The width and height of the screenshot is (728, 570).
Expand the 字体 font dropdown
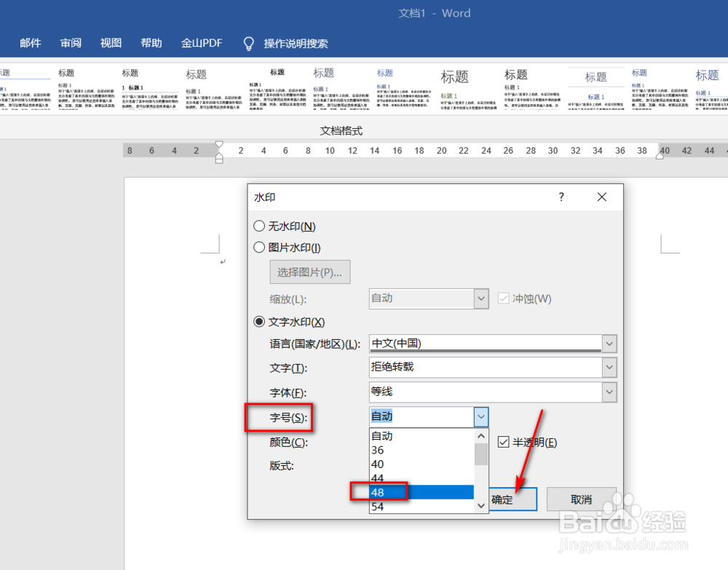[x=610, y=392]
